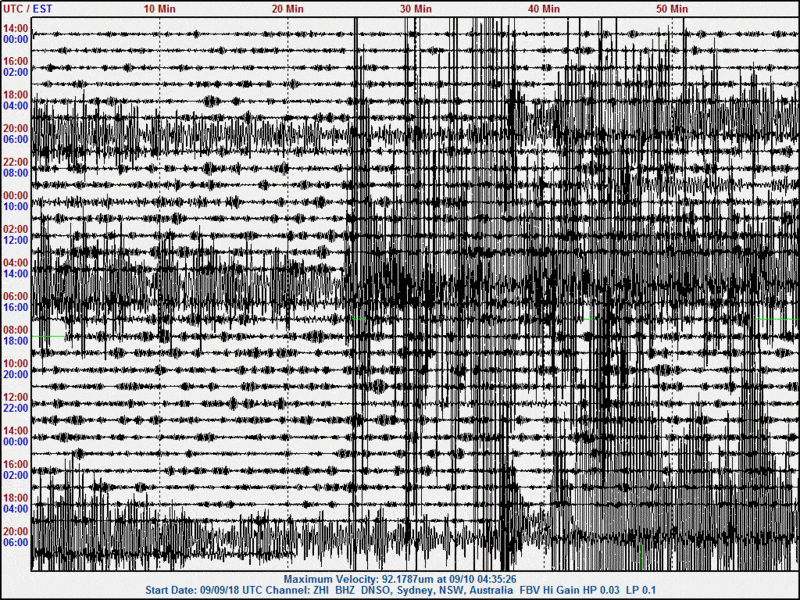
Task: Select the red 08:00 UTC row label
Action: 15,330
